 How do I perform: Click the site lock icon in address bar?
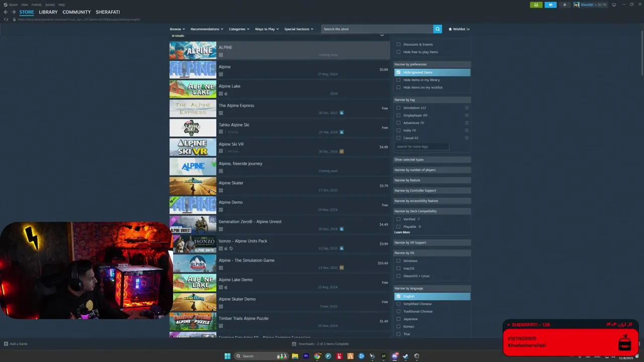click(15, 20)
